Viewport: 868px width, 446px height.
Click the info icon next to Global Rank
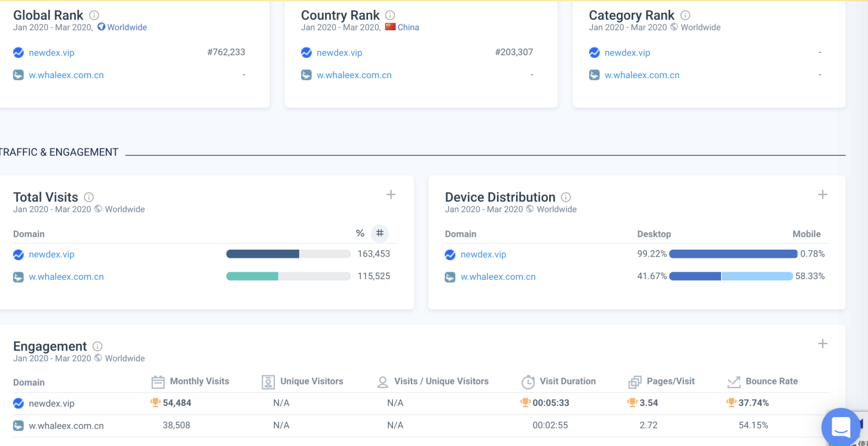tap(94, 16)
